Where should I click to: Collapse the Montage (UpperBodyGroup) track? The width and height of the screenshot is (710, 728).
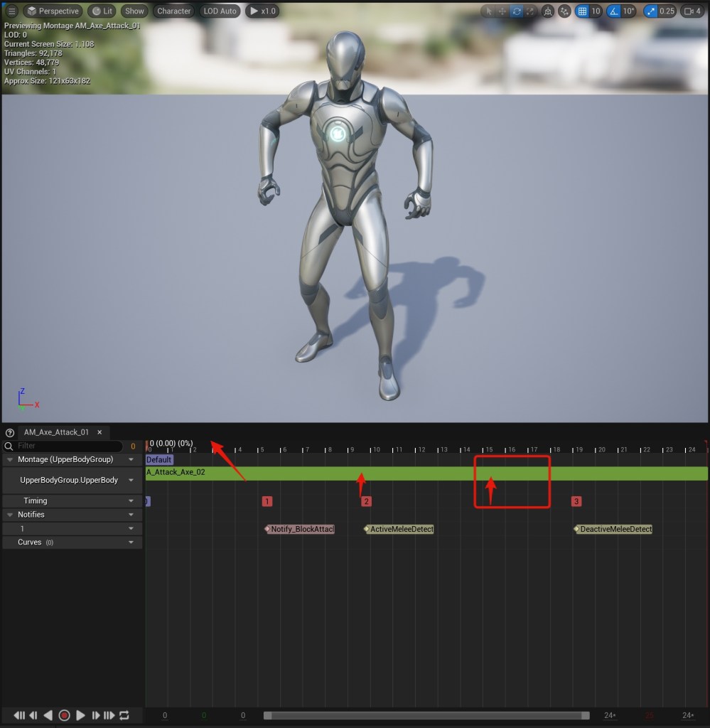point(10,460)
